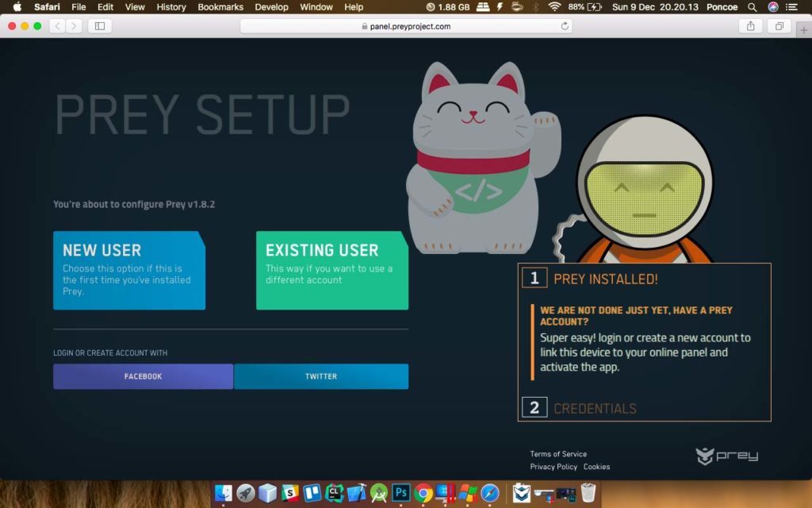The width and height of the screenshot is (812, 508).
Task: Show all tabs overview icon
Action: point(779,26)
